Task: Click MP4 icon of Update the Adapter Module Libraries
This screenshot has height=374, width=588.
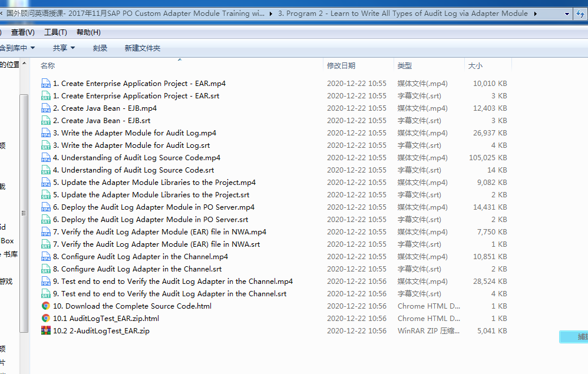Action: (46, 182)
